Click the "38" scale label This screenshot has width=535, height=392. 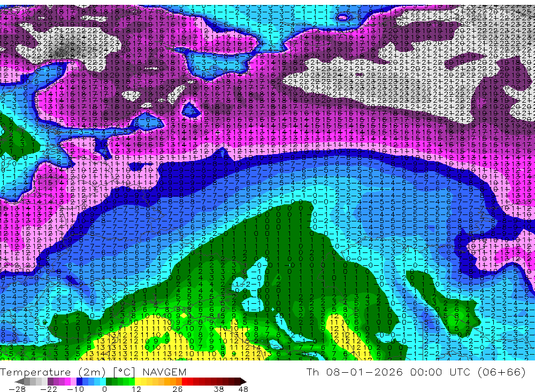click(219, 389)
